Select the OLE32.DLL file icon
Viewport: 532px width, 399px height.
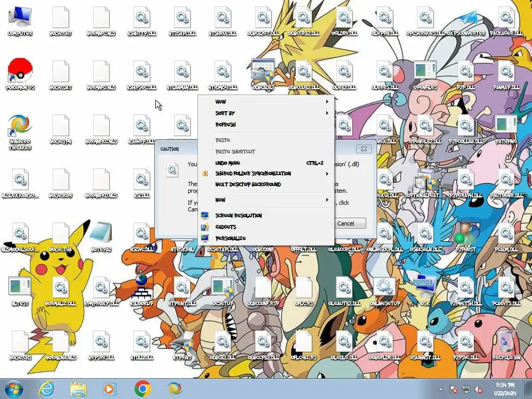click(344, 75)
